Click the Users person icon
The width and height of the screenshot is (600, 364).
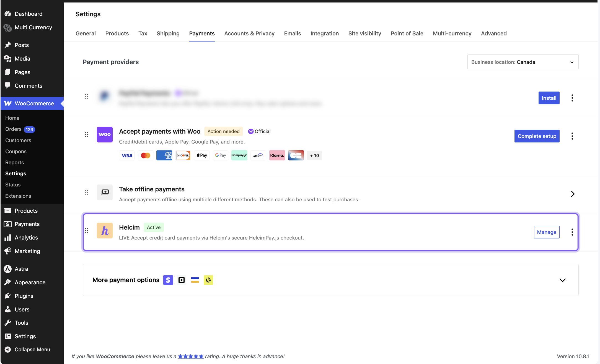[x=8, y=310]
